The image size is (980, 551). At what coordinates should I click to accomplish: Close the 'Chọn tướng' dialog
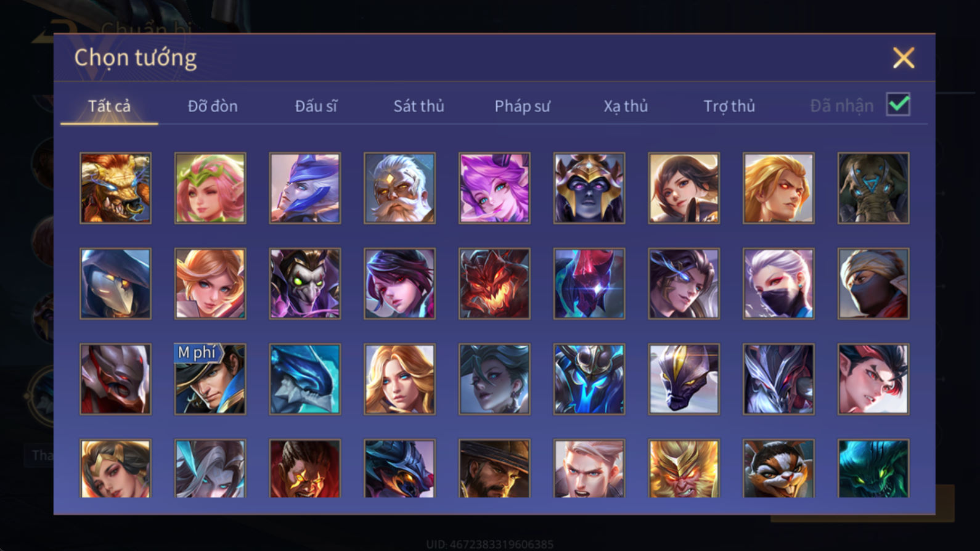(x=904, y=58)
